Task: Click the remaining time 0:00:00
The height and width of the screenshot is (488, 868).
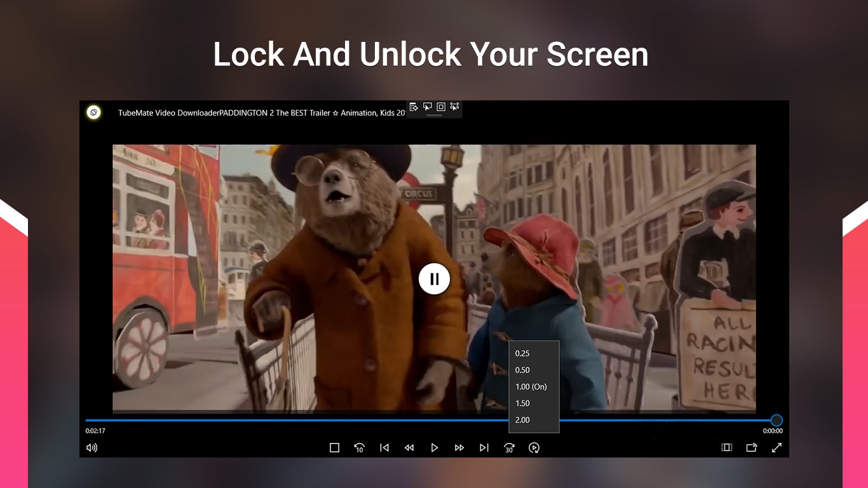Action: [773, 431]
